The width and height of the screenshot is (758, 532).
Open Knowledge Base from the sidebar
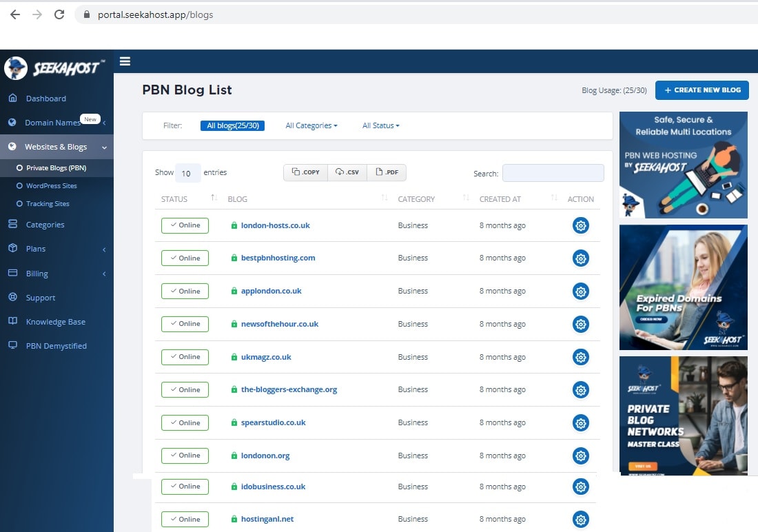coord(55,322)
